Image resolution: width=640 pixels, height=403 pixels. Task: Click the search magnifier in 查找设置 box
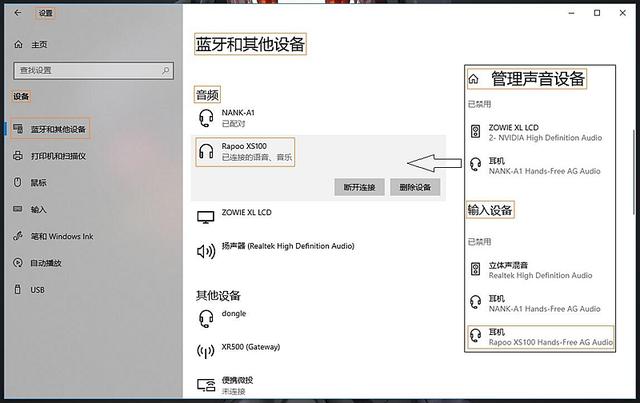[166, 70]
